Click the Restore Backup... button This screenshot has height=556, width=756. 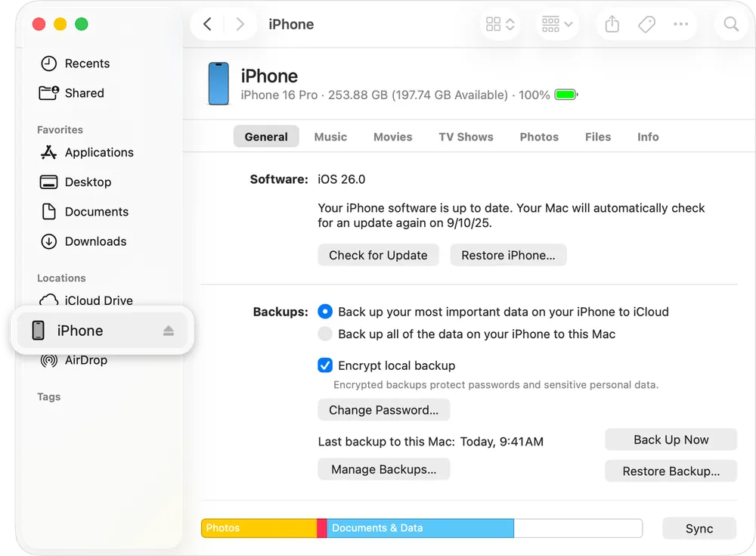click(671, 471)
